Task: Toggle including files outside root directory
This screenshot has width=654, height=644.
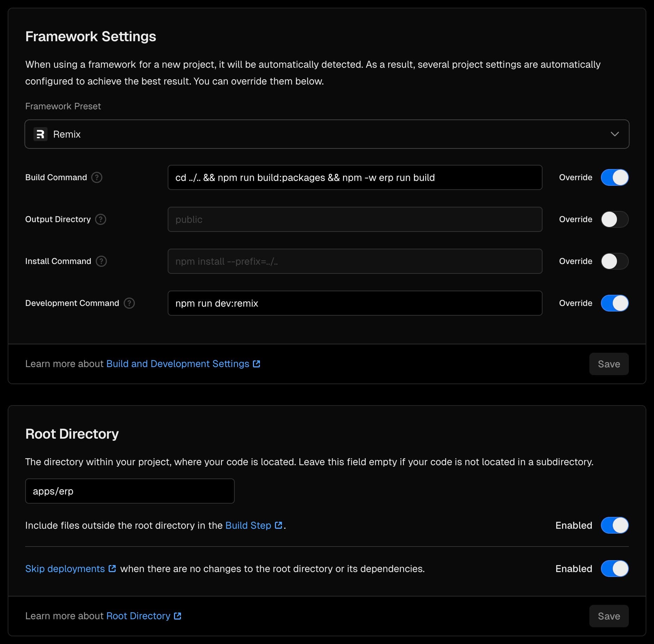Action: [615, 525]
